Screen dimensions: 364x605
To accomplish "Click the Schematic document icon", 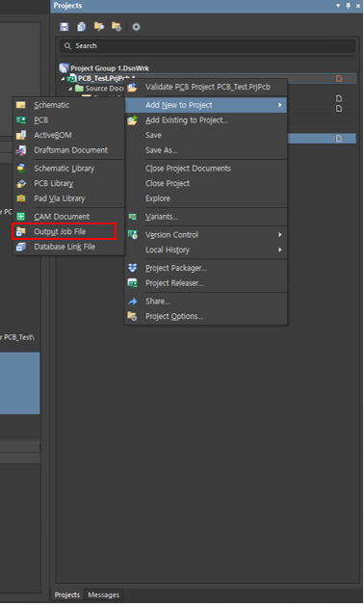I will tap(21, 105).
